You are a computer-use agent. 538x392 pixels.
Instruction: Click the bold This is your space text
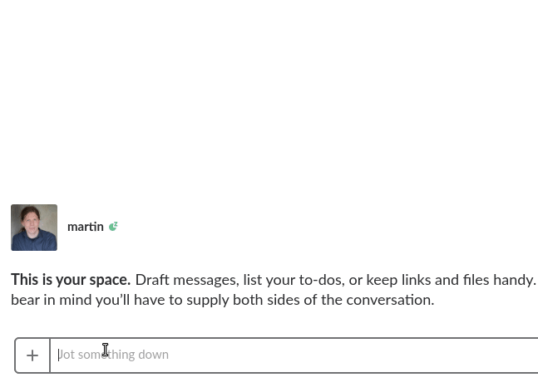(71, 280)
